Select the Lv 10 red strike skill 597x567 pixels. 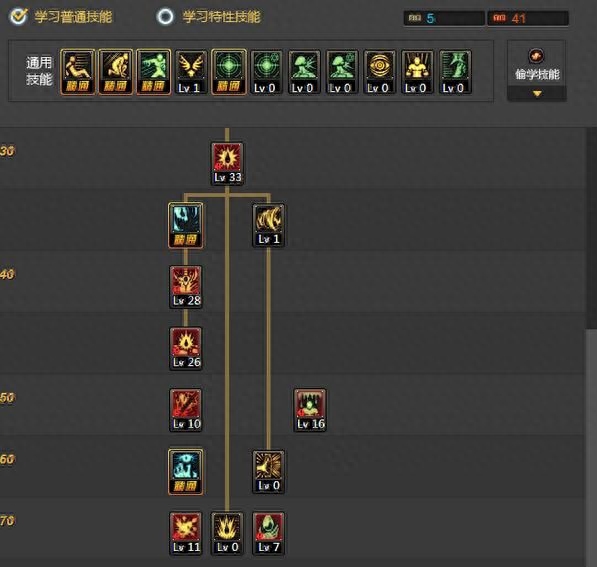186,410
